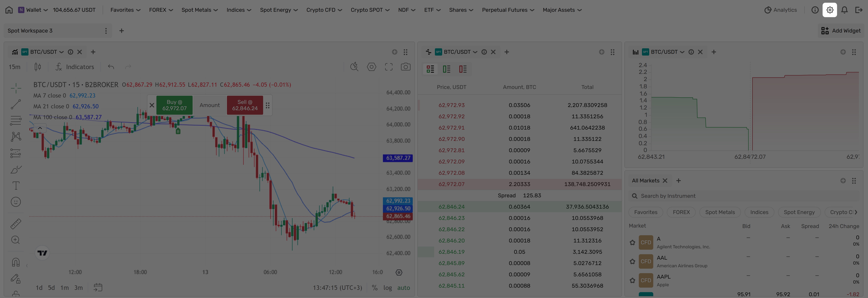The width and height of the screenshot is (868, 298).
Task: Open the chart price scale settings gear
Action: coord(399,272)
